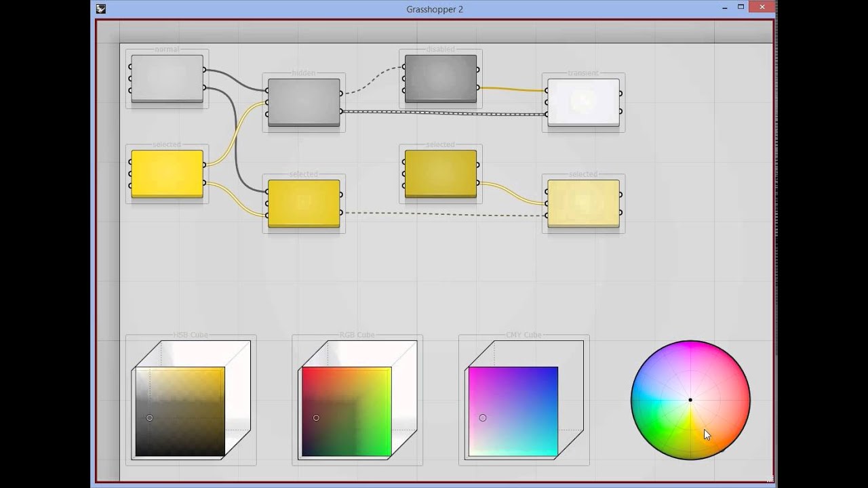Viewport: 868px width, 488px height.
Task: Click the selected node directly below the normal node
Action: pos(167,174)
